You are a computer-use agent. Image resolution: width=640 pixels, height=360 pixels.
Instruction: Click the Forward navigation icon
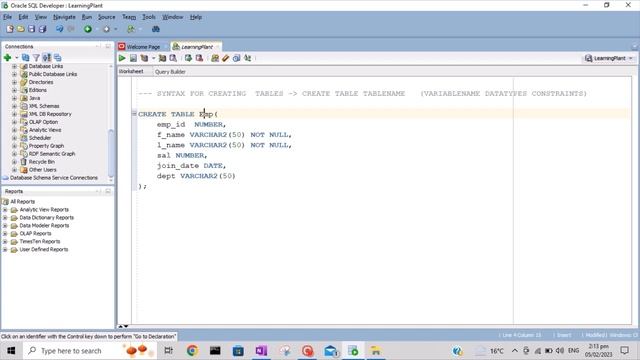tap(106, 29)
